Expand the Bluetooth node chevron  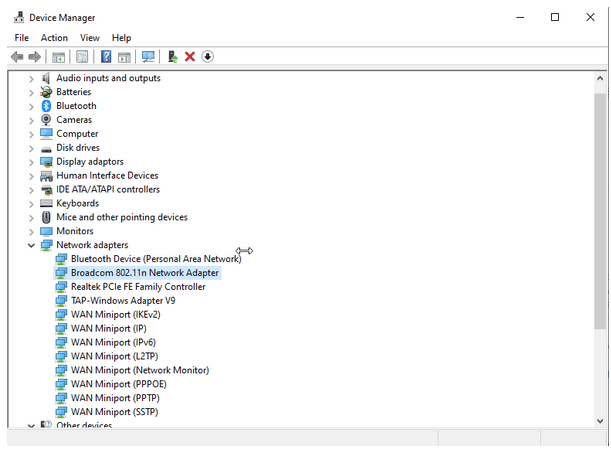[31, 107]
